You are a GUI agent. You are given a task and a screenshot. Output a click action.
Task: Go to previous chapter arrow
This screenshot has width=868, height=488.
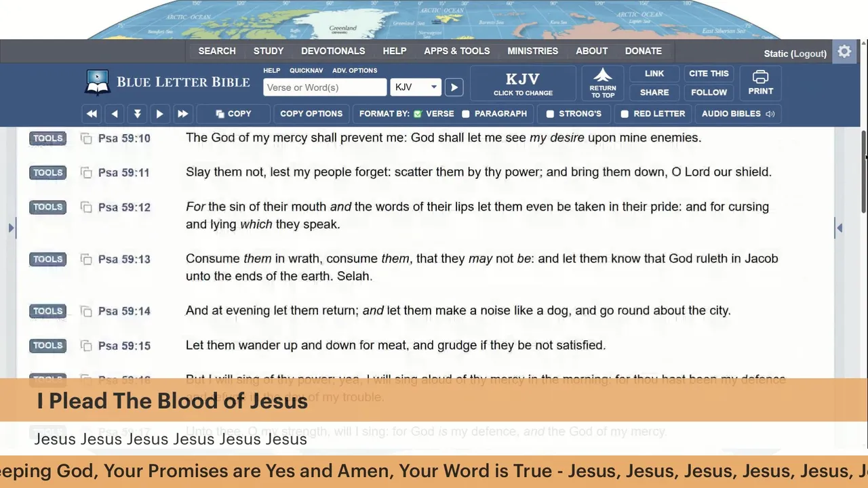pos(115,114)
